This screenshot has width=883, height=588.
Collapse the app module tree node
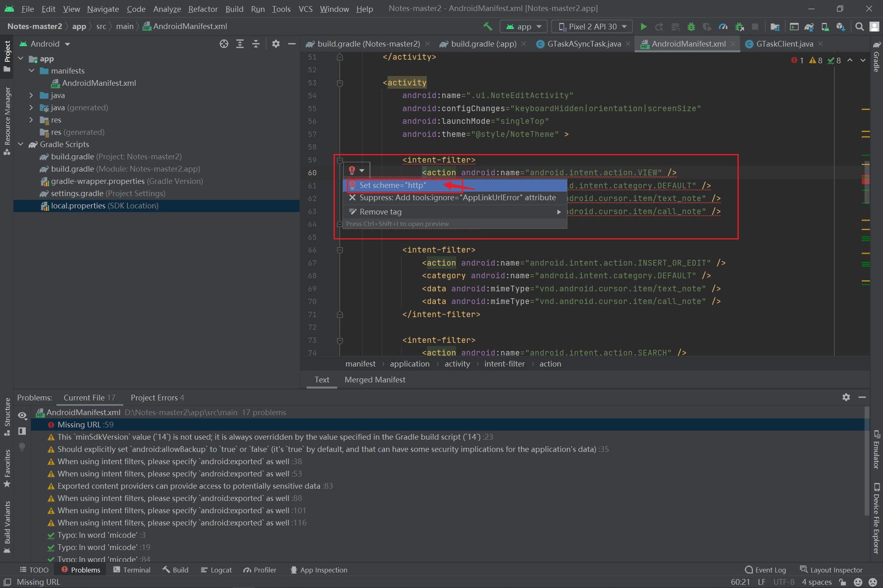21,59
